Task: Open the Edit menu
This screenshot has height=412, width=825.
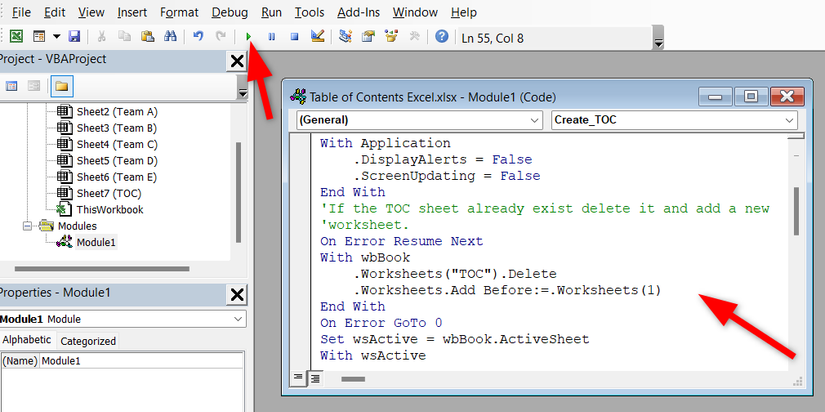Action: click(x=54, y=12)
